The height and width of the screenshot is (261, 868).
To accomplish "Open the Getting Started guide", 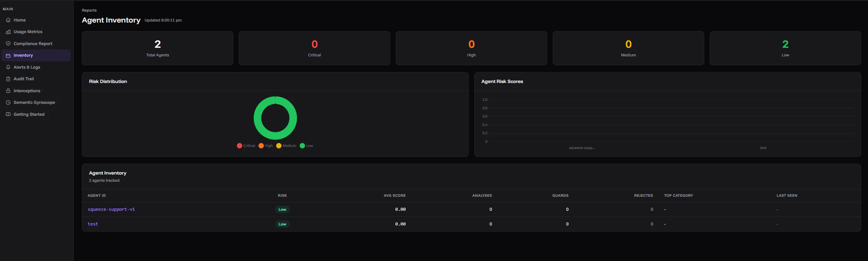I will tap(36, 114).
